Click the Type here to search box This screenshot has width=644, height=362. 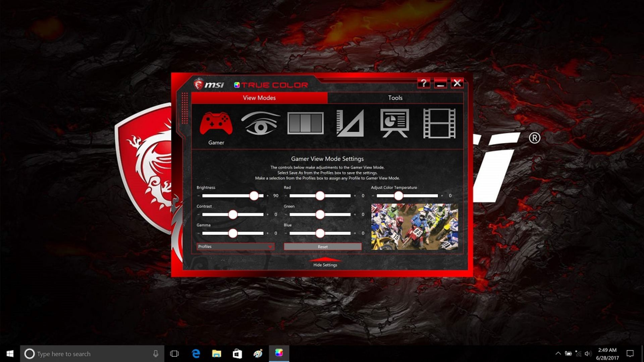92,354
